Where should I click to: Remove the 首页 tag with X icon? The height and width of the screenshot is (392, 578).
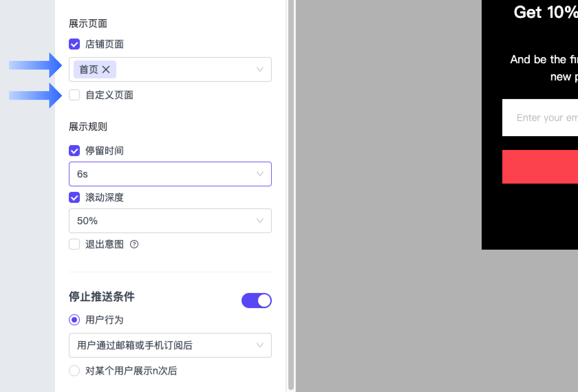tap(106, 69)
